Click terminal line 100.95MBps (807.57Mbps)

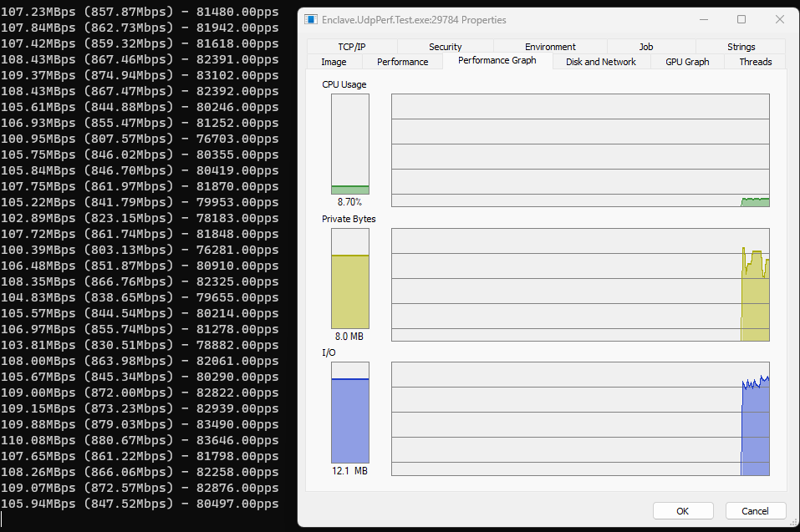pos(140,139)
